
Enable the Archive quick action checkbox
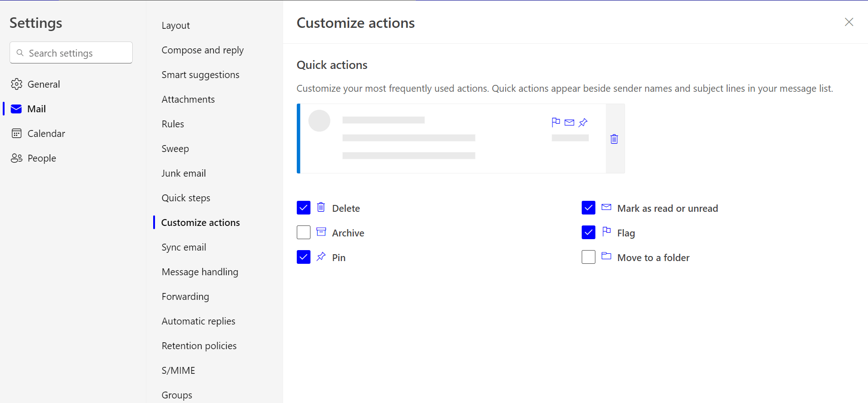coord(304,232)
